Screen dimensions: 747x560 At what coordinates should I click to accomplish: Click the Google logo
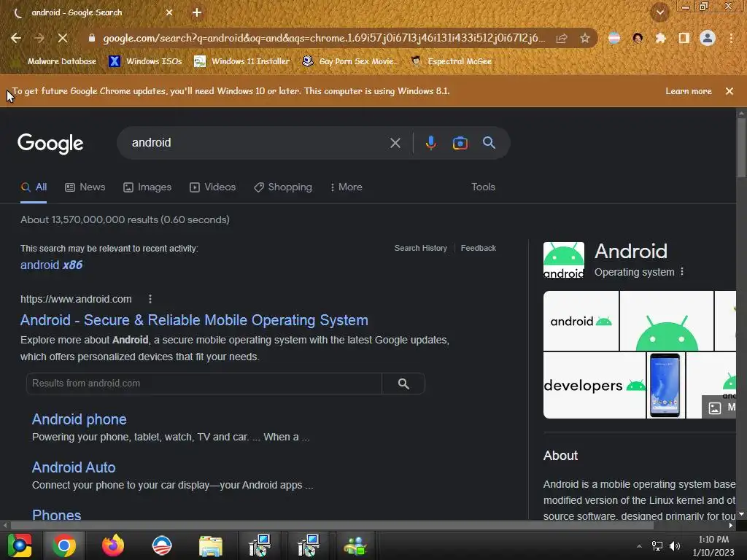(50, 144)
